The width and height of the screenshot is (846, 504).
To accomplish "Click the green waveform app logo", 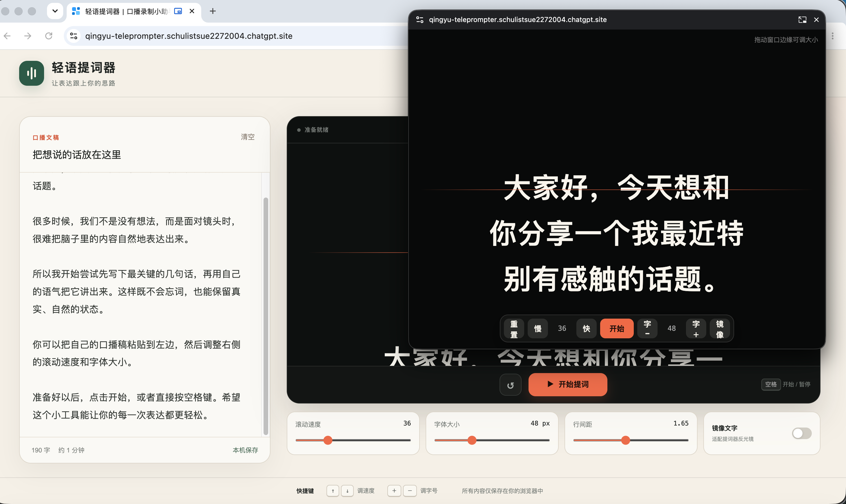I will pyautogui.click(x=31, y=73).
